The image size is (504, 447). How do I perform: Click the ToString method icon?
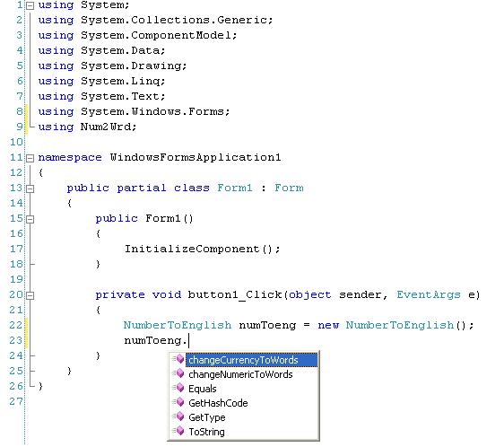(x=178, y=431)
